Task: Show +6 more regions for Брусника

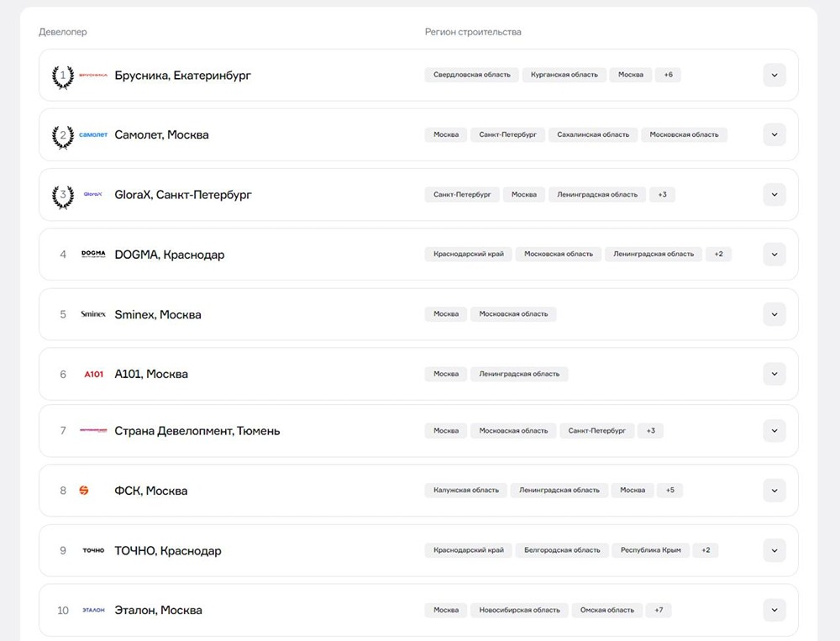Action: pyautogui.click(x=668, y=75)
